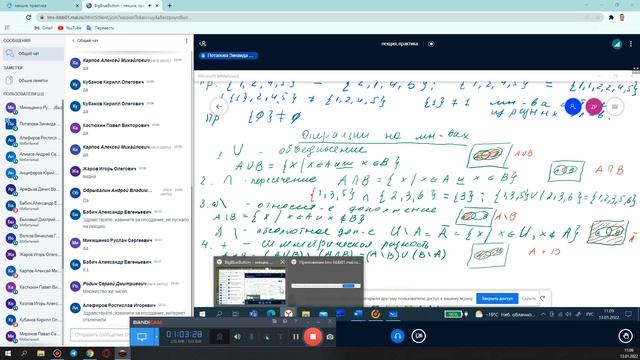Open Bandicam recording mode dropdown arrow
This screenshot has height=360, width=640.
coord(157,337)
